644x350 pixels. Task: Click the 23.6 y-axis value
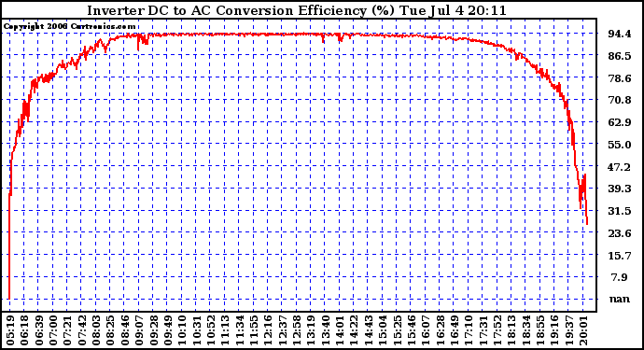(620, 233)
